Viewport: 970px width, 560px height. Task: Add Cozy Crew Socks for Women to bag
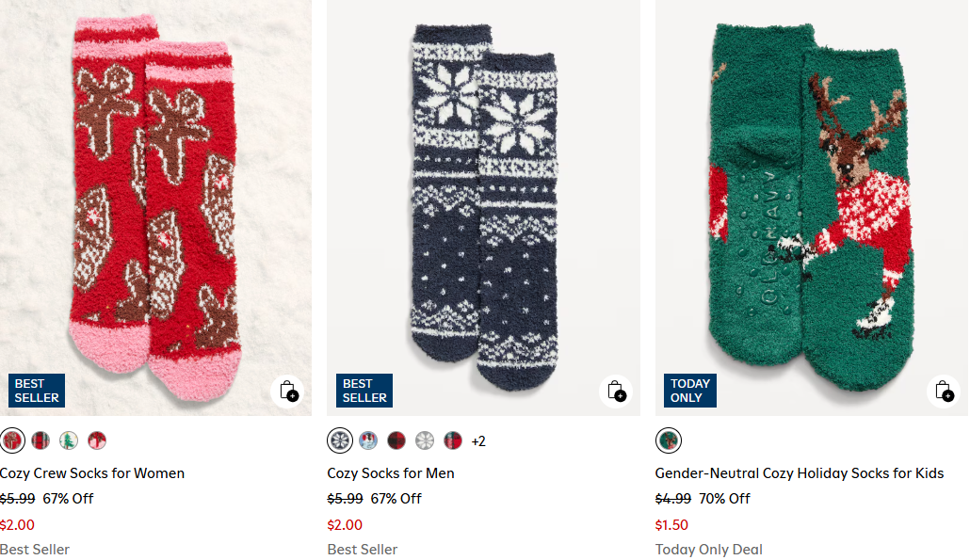click(x=288, y=392)
